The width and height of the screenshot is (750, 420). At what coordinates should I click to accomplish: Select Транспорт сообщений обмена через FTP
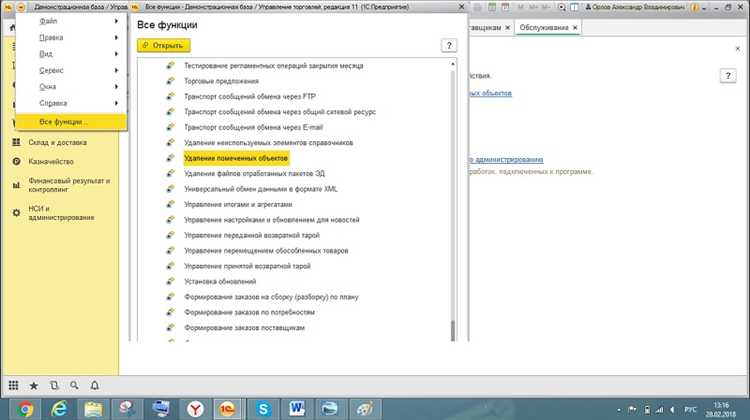pos(250,96)
